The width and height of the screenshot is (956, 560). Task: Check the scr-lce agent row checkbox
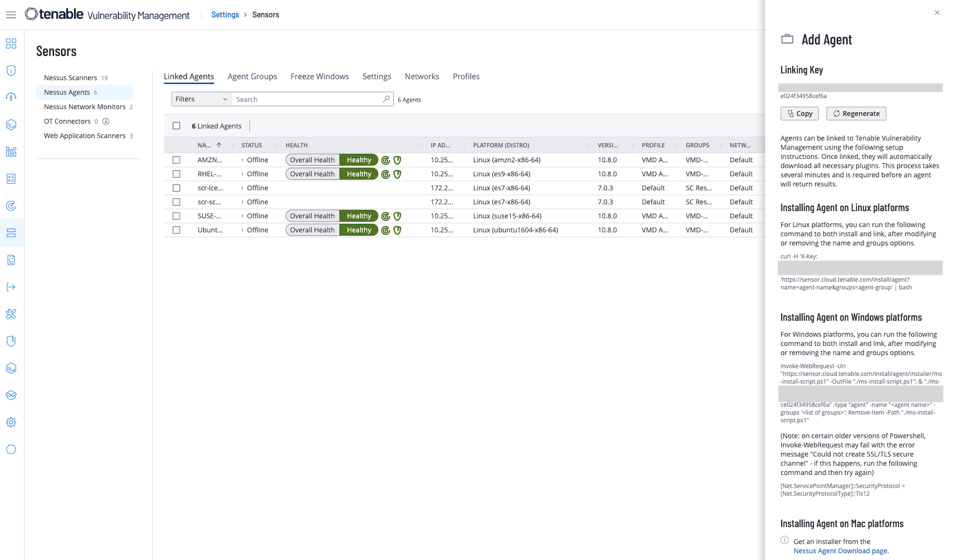point(176,188)
